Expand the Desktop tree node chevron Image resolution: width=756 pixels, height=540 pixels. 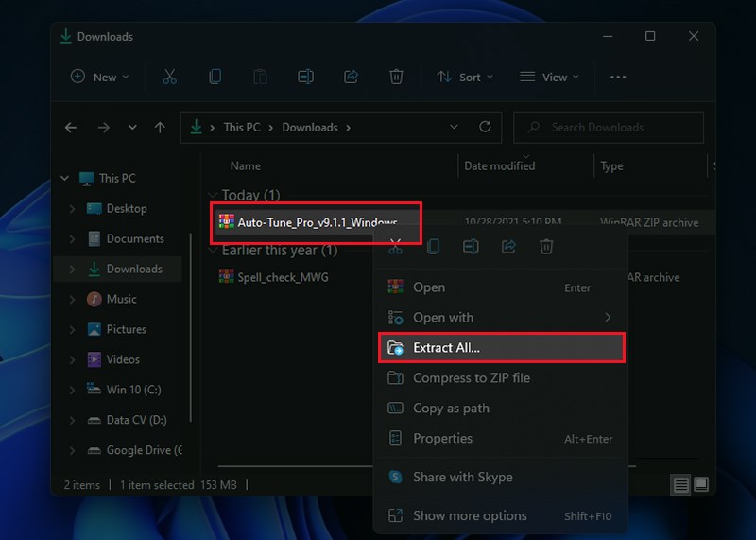point(73,208)
